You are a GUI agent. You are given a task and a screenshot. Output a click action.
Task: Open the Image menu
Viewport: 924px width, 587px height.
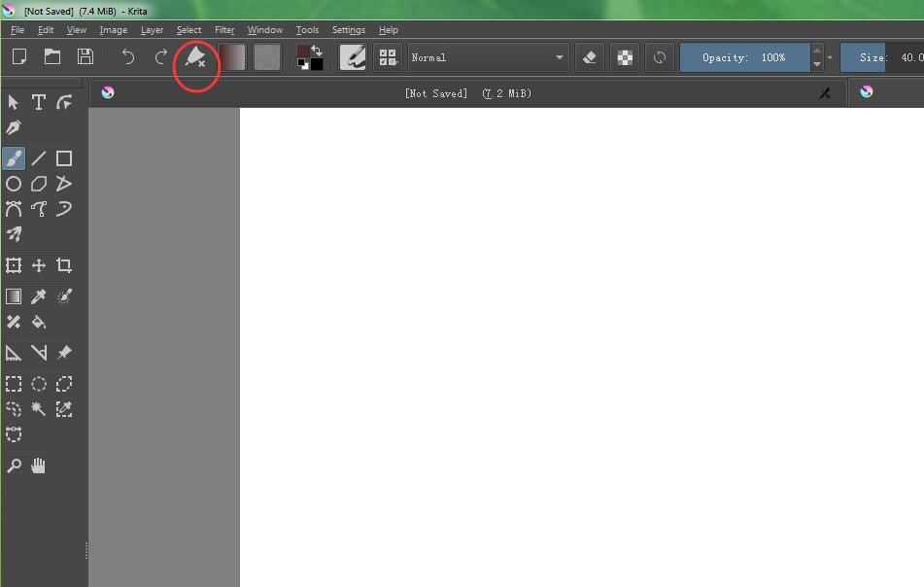pos(113,30)
